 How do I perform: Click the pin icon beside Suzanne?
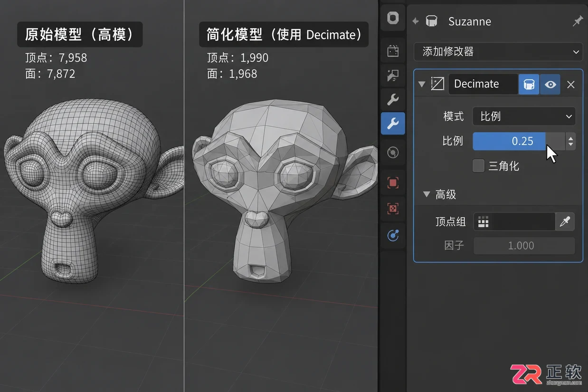click(x=578, y=21)
